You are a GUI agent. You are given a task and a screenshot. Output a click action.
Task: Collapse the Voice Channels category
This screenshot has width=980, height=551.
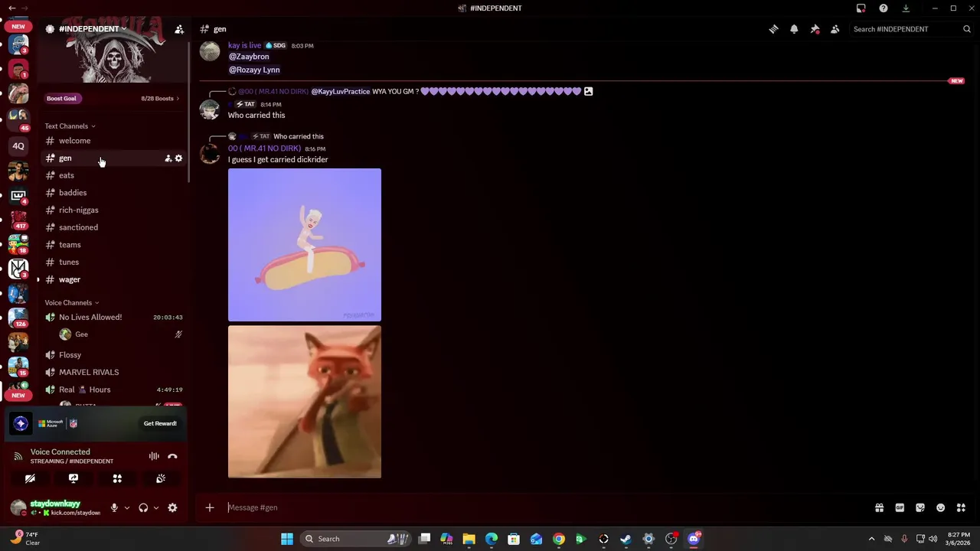(x=71, y=303)
